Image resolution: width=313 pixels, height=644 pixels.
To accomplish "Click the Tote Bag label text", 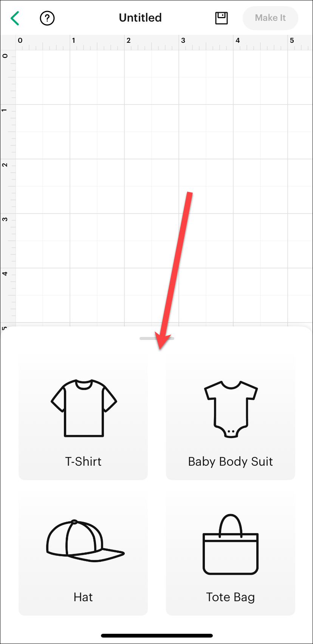I will tap(231, 597).
